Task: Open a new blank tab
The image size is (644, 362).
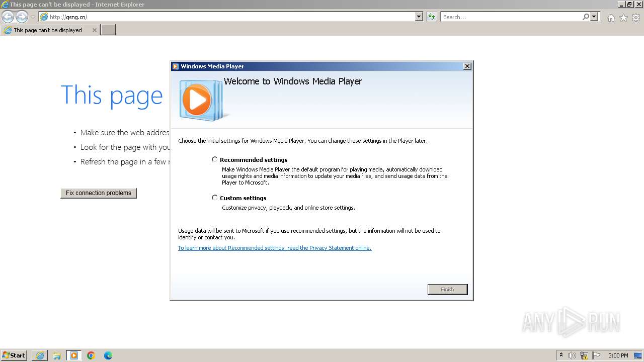Action: click(108, 30)
